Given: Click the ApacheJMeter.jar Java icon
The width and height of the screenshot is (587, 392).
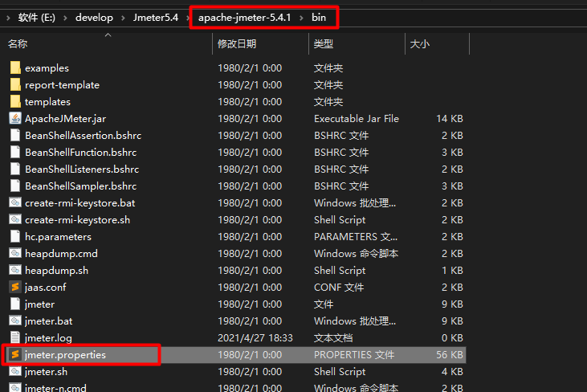Looking at the screenshot, I should coord(15,118).
